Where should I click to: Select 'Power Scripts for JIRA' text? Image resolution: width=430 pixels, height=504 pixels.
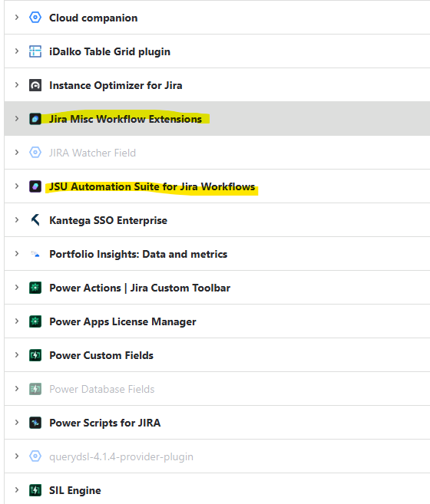(x=104, y=423)
